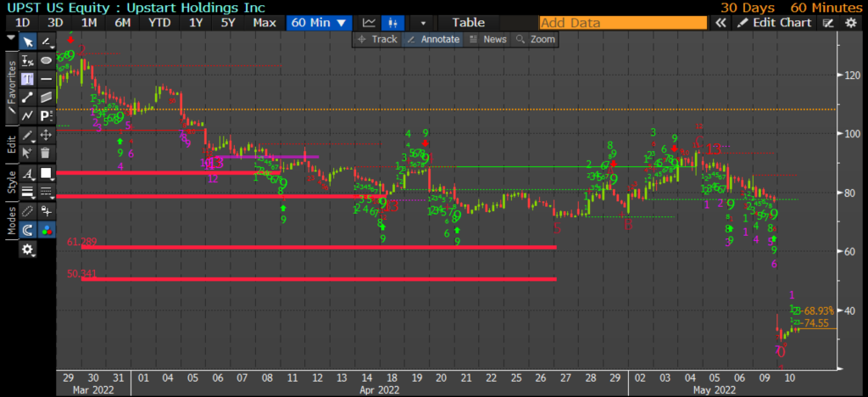
Task: Click the 30 Days period label
Action: point(746,7)
